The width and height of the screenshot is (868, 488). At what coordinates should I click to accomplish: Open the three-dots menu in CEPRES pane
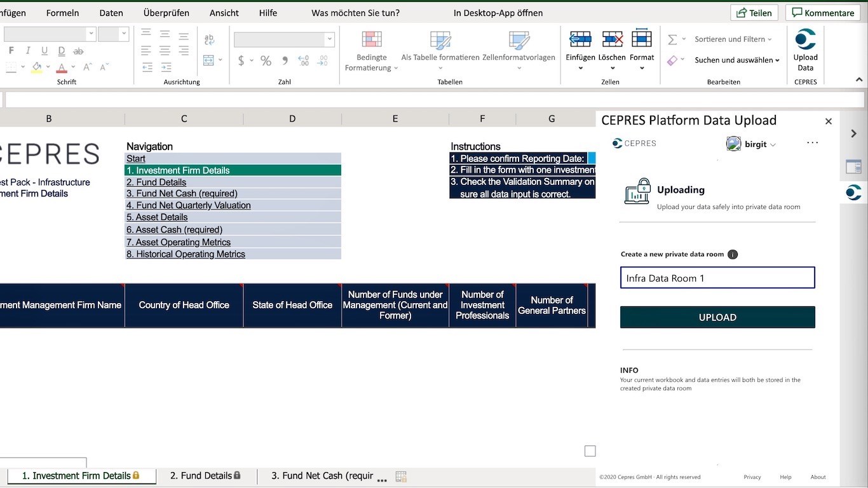(x=813, y=143)
